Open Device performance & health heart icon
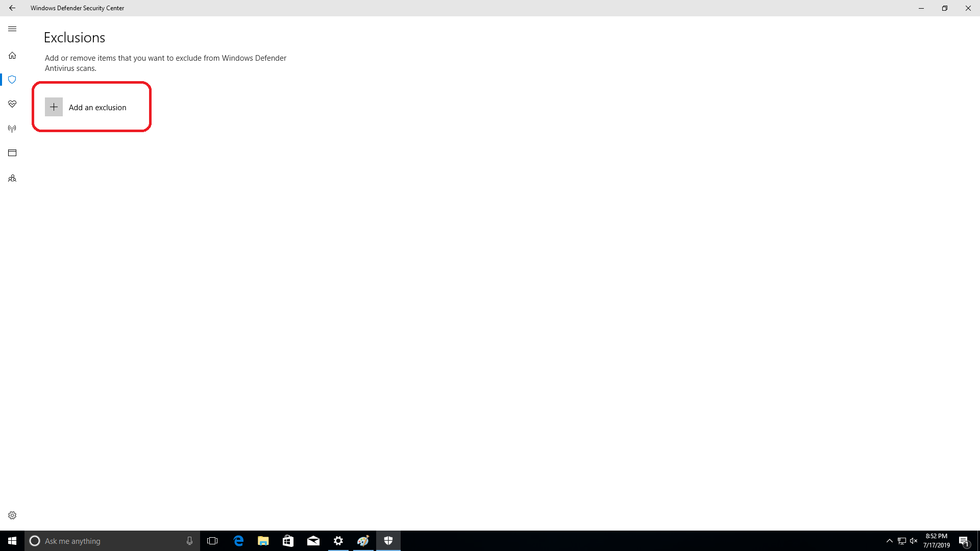Image resolution: width=980 pixels, height=551 pixels. 12,104
